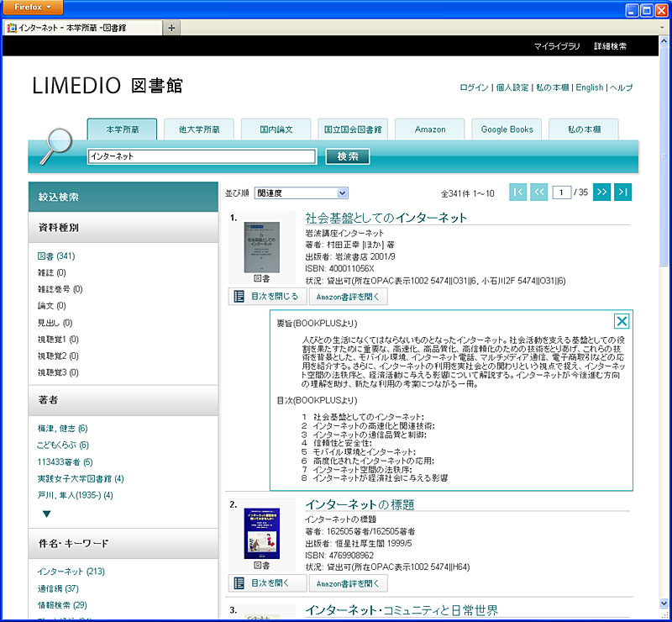This screenshot has width=672, height=622.
Task: Click the magnifying glass search icon
Action: pos(57,145)
